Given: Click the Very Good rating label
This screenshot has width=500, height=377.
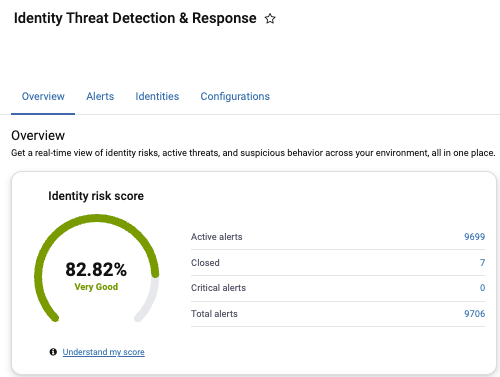Looking at the screenshot, I should pyautogui.click(x=96, y=287).
